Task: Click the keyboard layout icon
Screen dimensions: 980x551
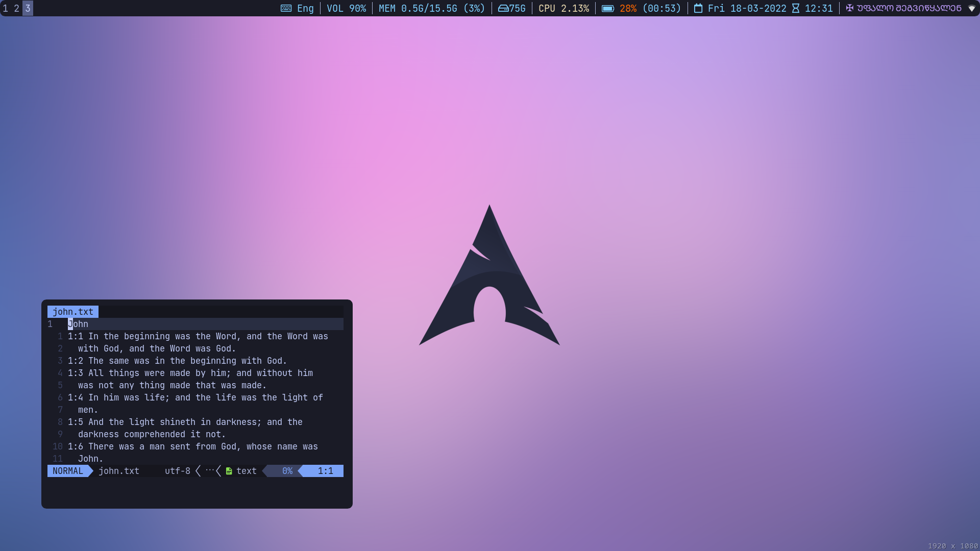Action: tap(286, 8)
